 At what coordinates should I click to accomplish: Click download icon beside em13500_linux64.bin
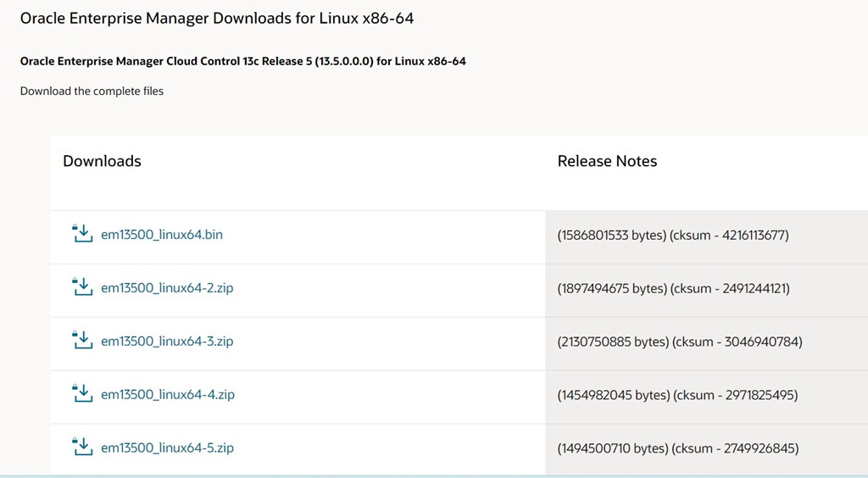coord(81,234)
